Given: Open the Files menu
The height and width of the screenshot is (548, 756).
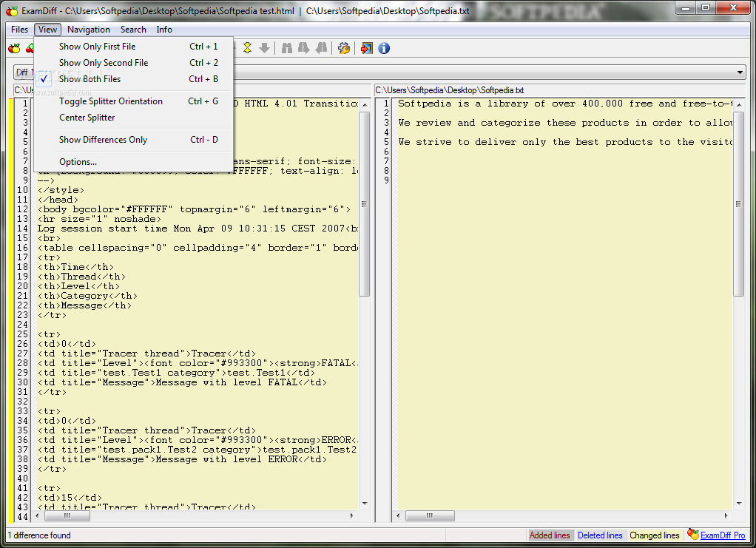Looking at the screenshot, I should click(x=20, y=30).
